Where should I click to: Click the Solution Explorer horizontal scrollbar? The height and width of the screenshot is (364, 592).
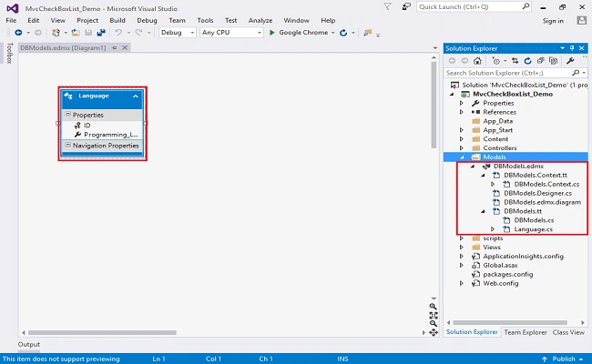(x=510, y=322)
